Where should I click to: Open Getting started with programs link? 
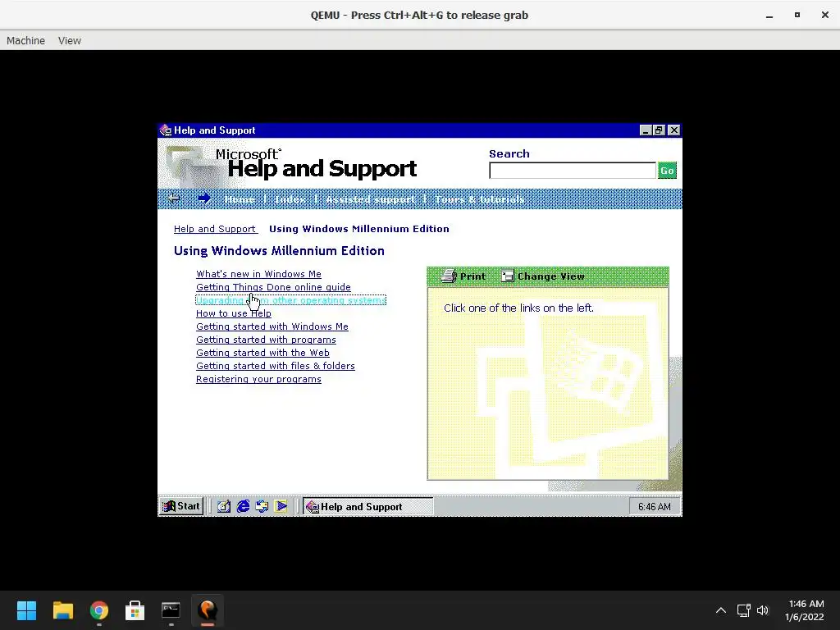click(x=267, y=340)
